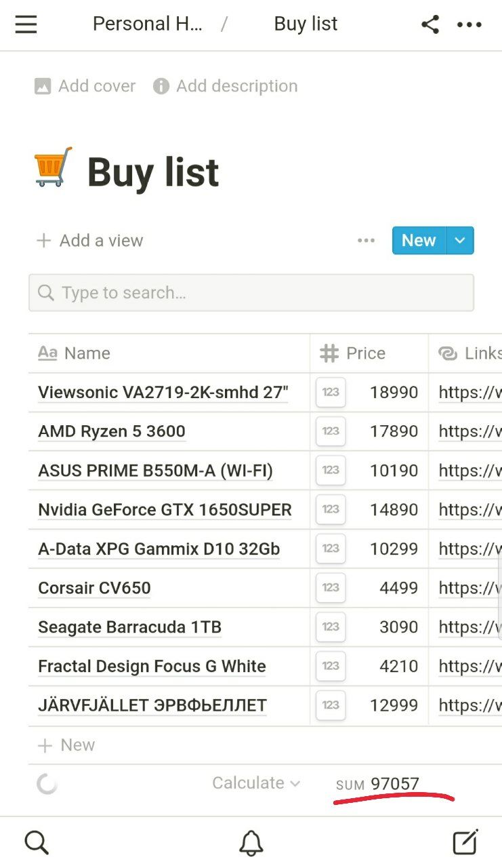
Task: Open the link in the Corsair CV650 row
Action: (470, 588)
